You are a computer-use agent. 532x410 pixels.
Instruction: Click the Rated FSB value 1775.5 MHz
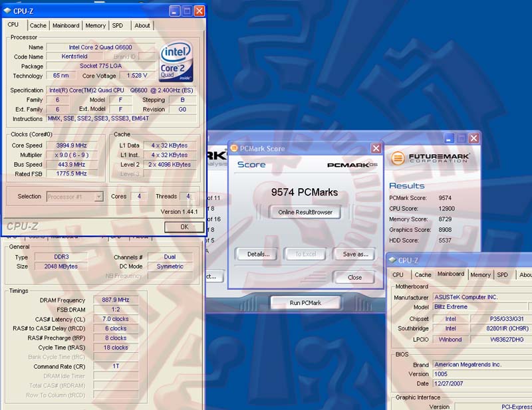(x=72, y=173)
